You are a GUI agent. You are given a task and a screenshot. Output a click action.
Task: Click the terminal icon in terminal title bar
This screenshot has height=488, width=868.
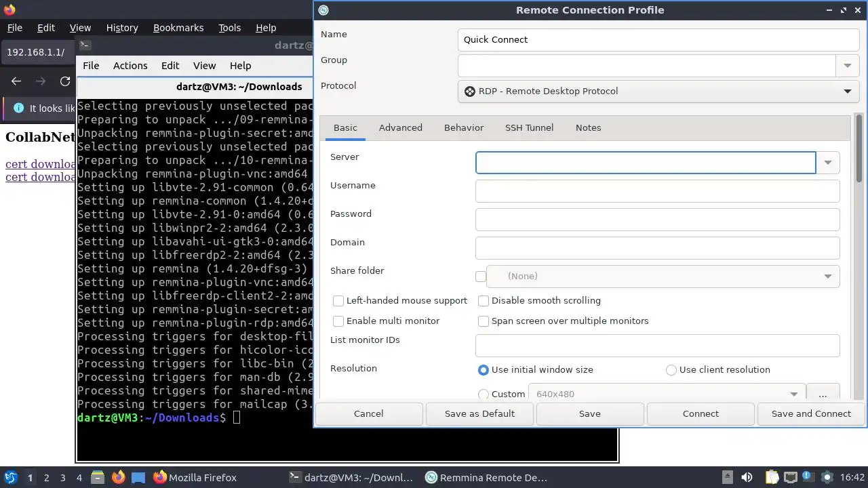(85, 45)
